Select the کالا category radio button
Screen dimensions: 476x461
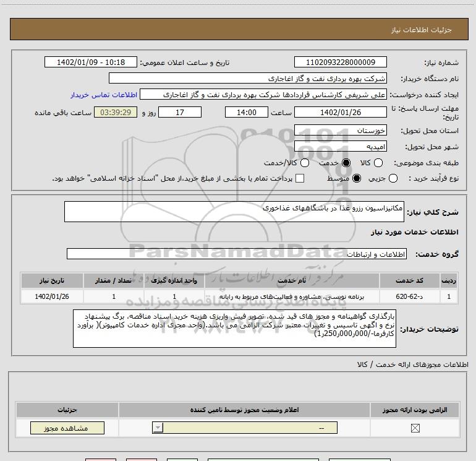pos(378,163)
